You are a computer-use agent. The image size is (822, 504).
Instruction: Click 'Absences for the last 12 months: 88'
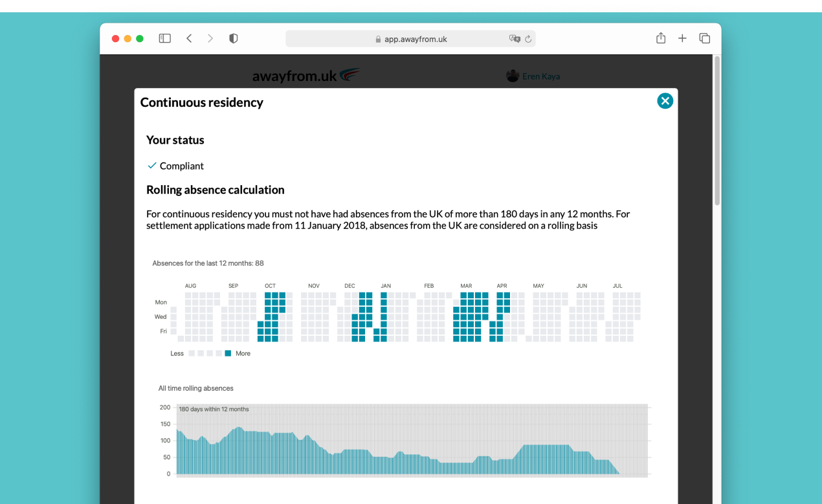pos(208,263)
